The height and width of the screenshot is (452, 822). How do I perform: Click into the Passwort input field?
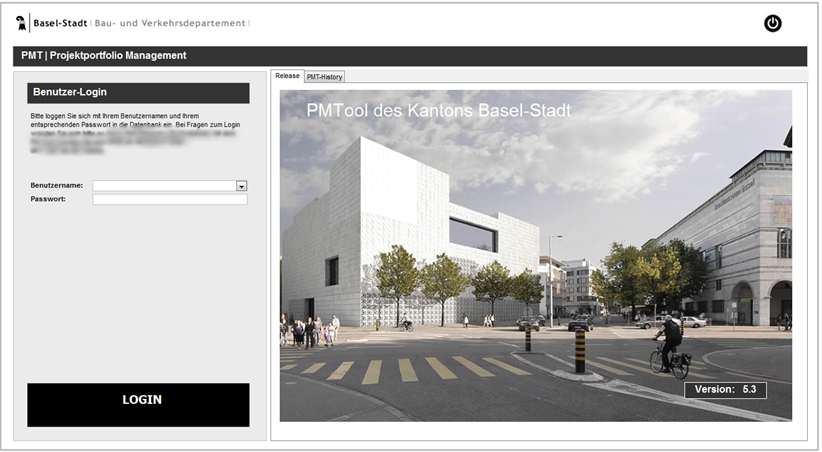click(x=169, y=199)
